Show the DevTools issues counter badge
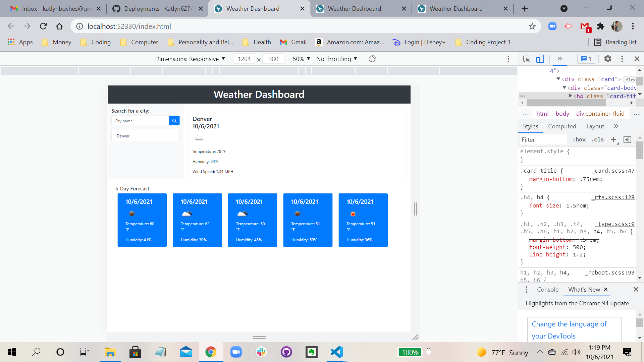 (586, 59)
